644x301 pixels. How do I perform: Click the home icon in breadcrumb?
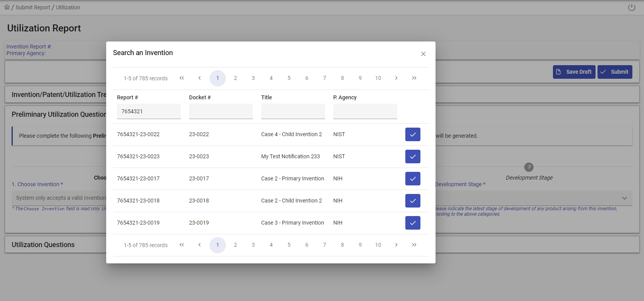coord(7,7)
